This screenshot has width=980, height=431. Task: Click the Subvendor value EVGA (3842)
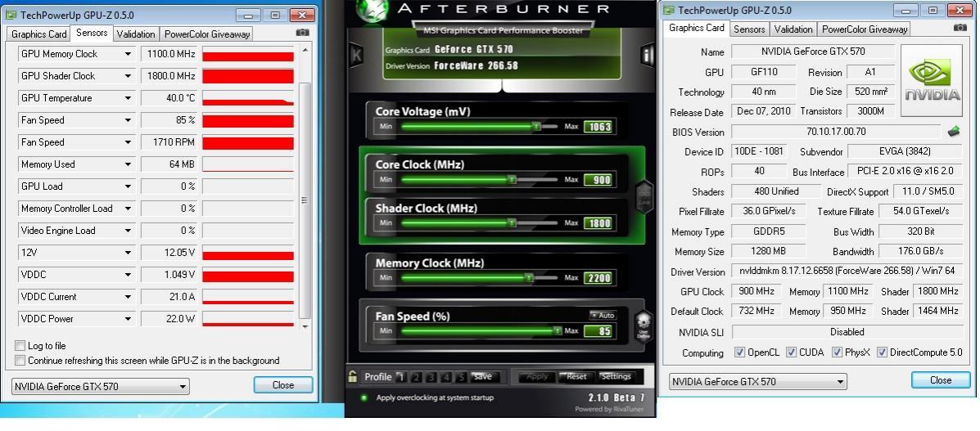pyautogui.click(x=905, y=152)
